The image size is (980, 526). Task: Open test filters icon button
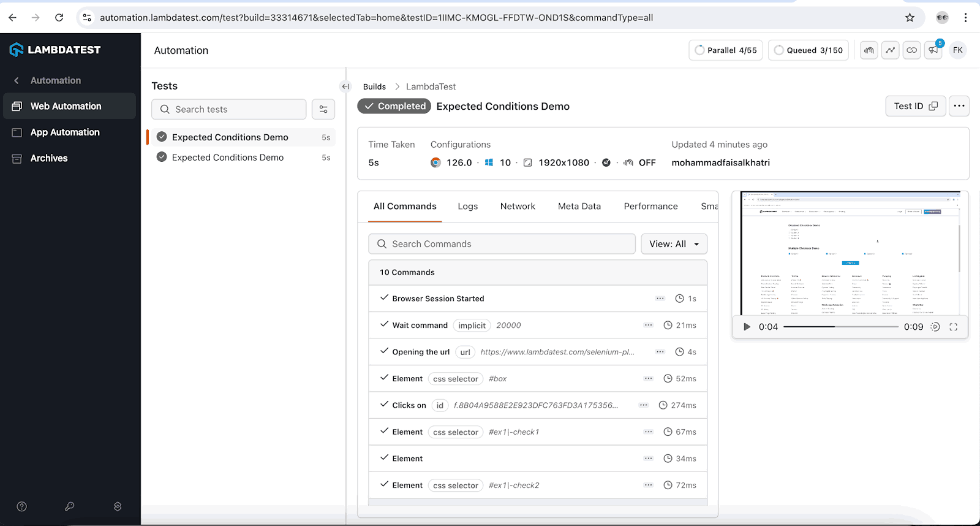(323, 109)
